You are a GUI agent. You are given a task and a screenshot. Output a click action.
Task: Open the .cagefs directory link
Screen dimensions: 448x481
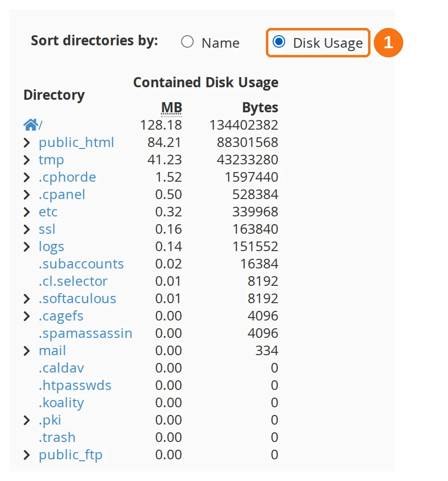point(61,316)
